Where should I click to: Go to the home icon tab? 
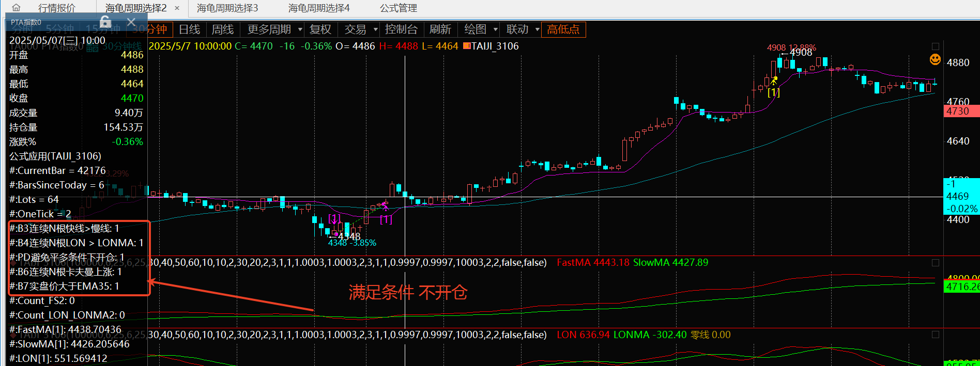tap(16, 8)
